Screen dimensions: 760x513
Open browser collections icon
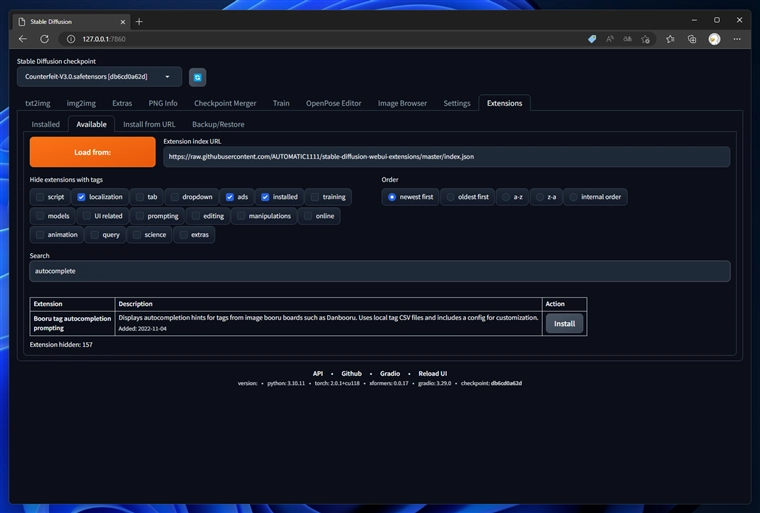692,39
